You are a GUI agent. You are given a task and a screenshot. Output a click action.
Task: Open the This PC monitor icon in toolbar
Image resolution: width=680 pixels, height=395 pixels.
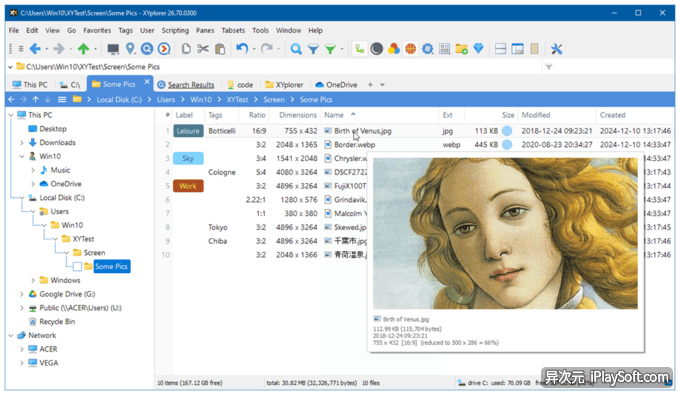tap(113, 49)
